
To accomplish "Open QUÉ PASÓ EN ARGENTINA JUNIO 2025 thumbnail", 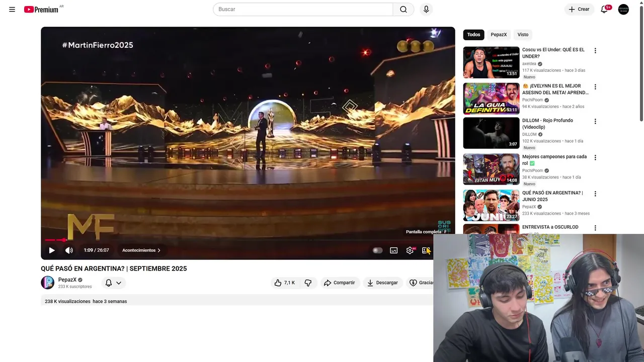I will 491,205.
